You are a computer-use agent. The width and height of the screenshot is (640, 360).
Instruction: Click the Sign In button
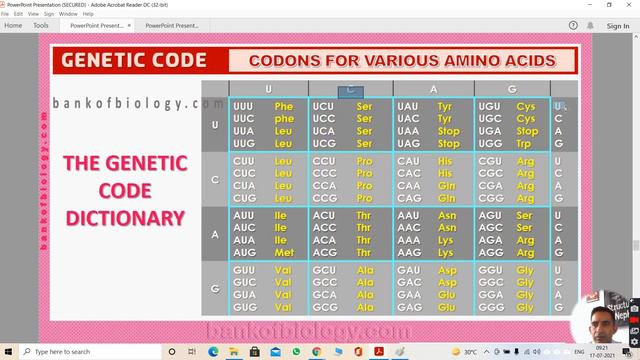click(x=618, y=26)
